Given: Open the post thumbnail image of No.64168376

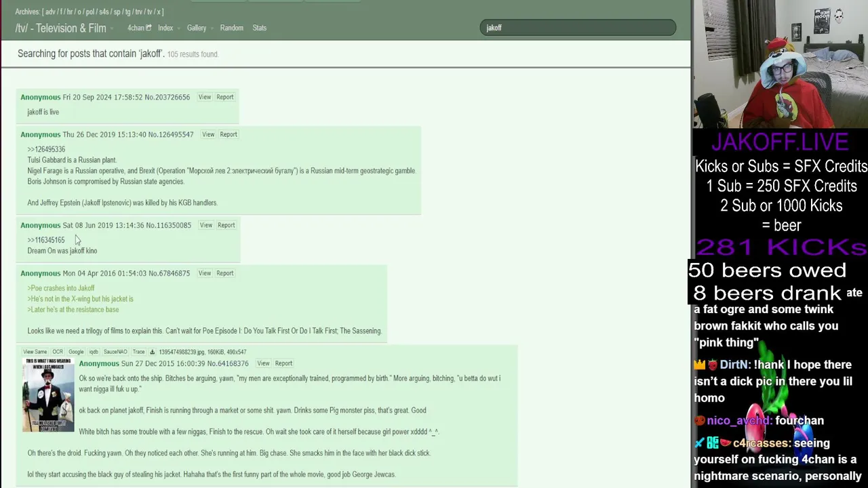Looking at the screenshot, I should 48,395.
